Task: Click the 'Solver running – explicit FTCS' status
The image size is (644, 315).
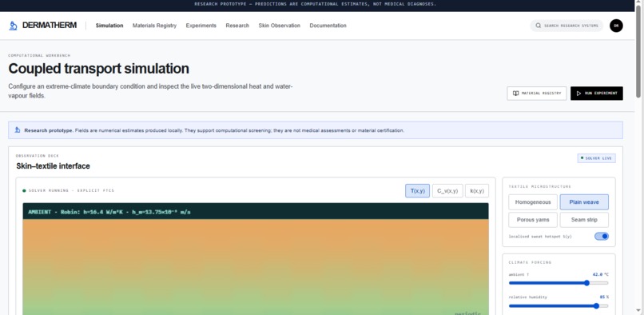Action: (68, 191)
